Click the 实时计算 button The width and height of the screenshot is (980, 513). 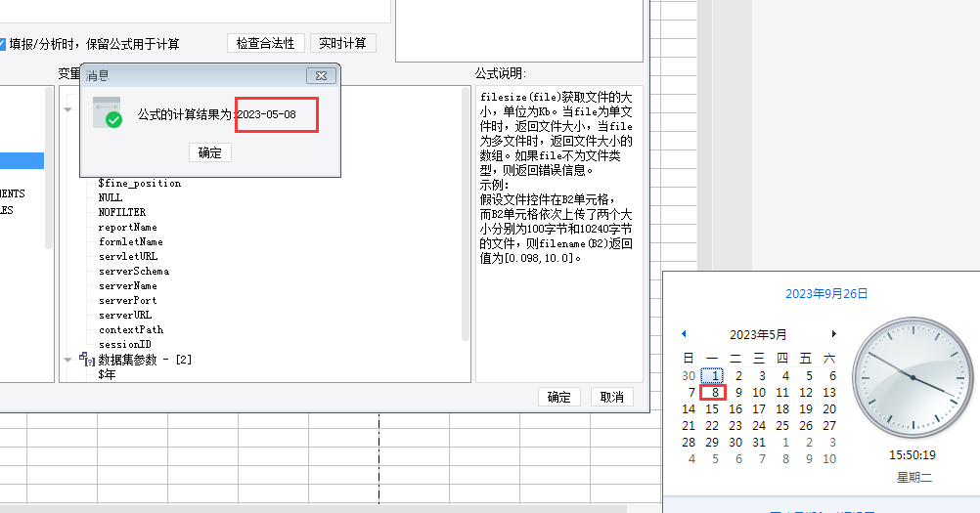click(342, 43)
